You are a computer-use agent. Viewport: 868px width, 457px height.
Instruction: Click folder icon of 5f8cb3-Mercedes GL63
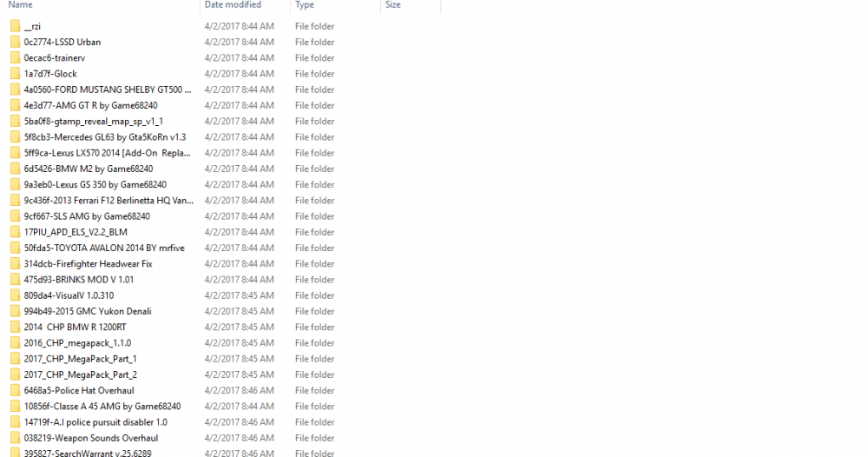(x=15, y=136)
